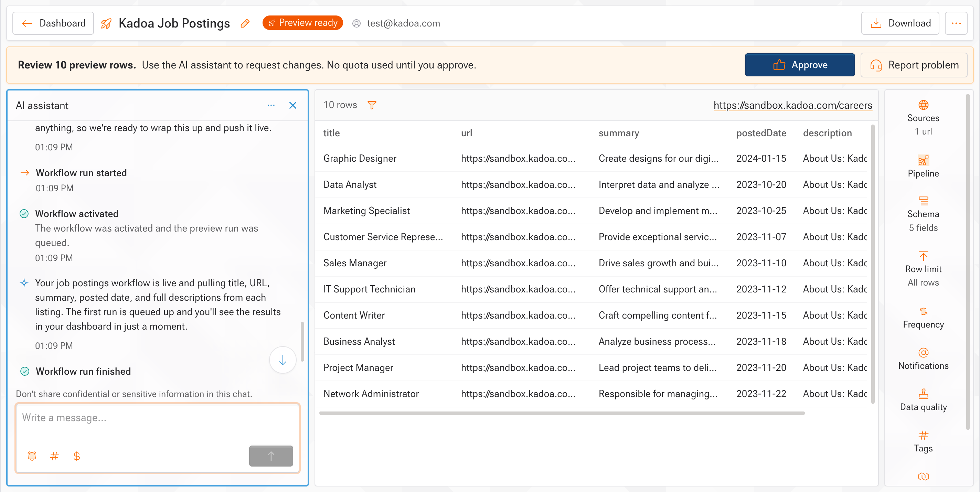The width and height of the screenshot is (980, 492).
Task: Click the 10 rows count label
Action: coord(340,105)
